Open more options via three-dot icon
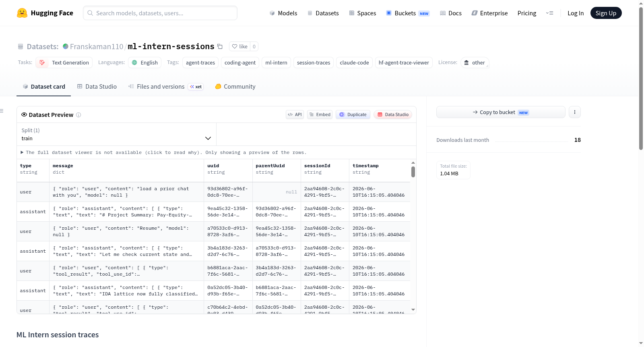Image resolution: width=644 pixels, height=347 pixels. pyautogui.click(x=575, y=112)
